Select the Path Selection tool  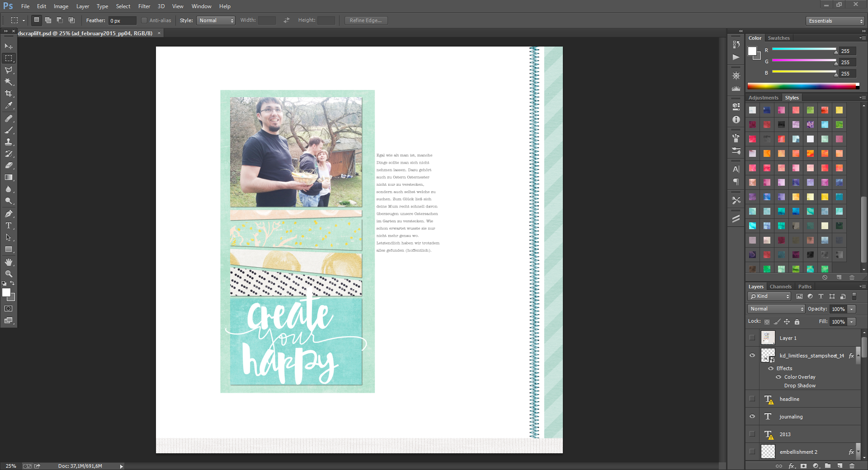pos(9,237)
